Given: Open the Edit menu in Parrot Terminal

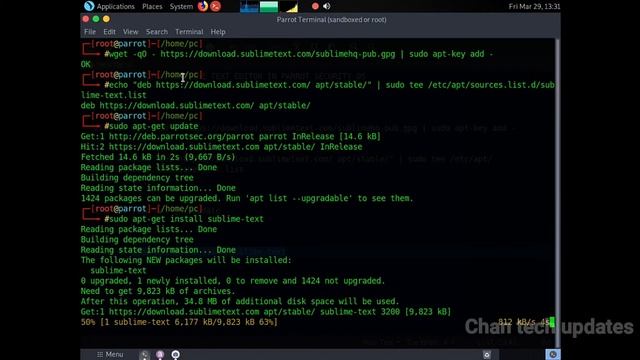Looking at the screenshot, I should pos(109,31).
